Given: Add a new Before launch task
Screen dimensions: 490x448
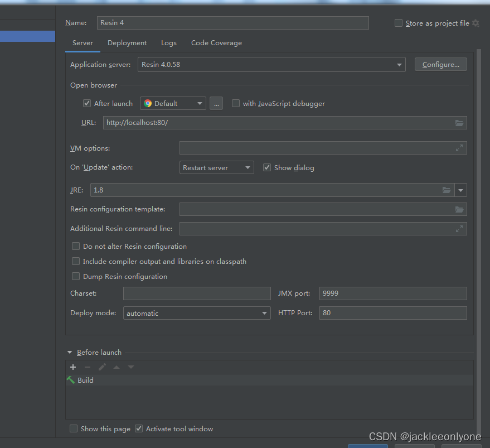Looking at the screenshot, I should click(x=73, y=367).
